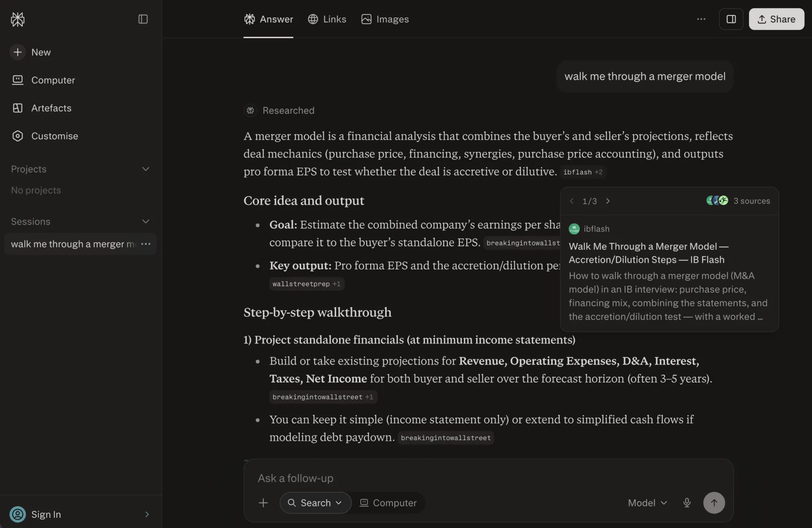Click the Ask a follow-up input field
This screenshot has height=528, width=812.
point(488,478)
